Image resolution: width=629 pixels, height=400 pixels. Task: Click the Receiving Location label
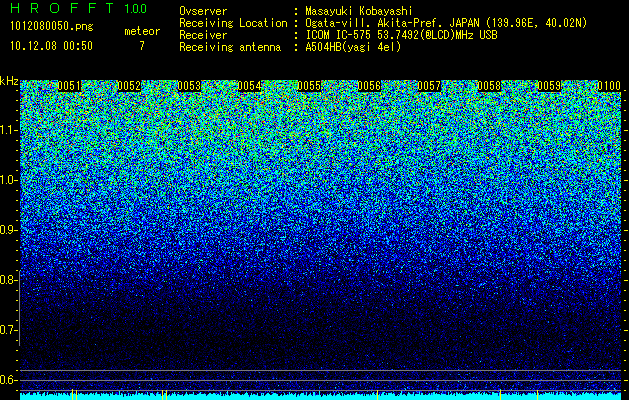(233, 23)
